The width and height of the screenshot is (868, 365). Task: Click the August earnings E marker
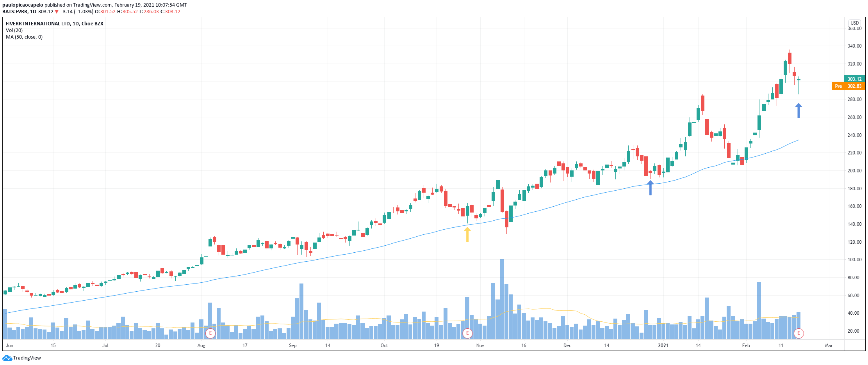(210, 333)
